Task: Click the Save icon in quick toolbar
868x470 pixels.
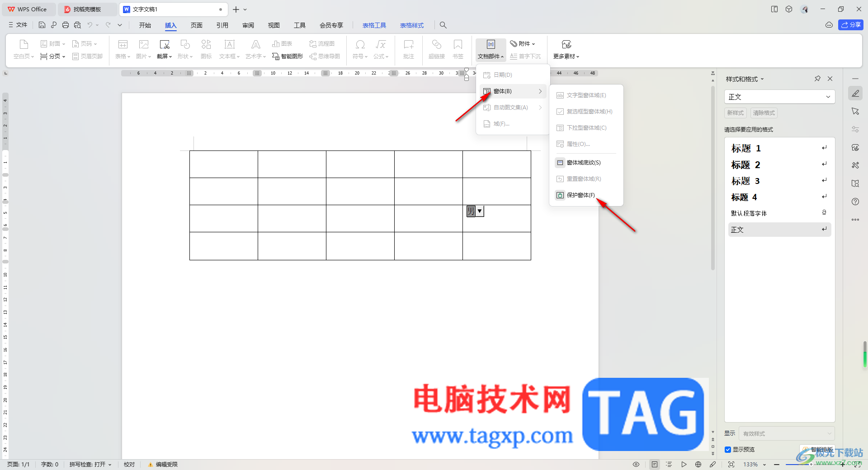Action: click(x=42, y=25)
